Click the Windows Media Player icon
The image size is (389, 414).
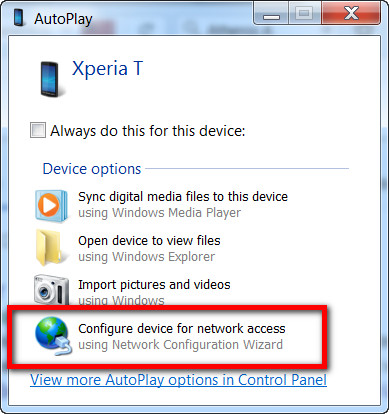click(52, 206)
